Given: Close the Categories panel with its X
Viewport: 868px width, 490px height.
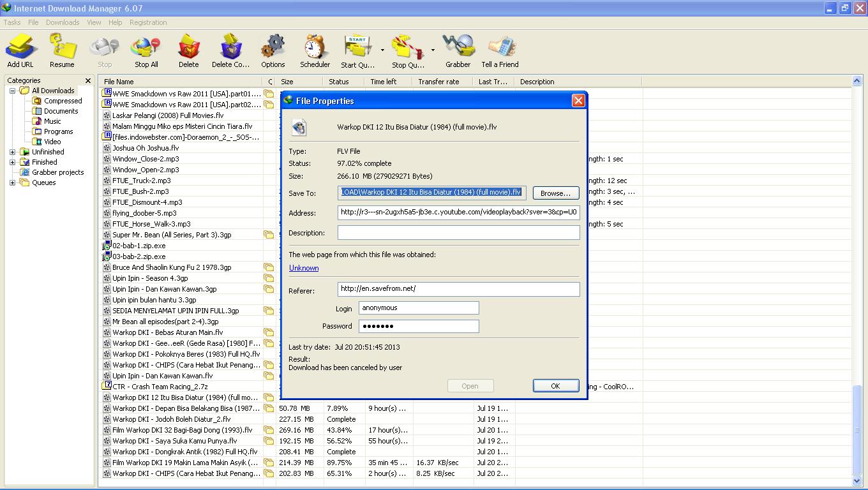Looking at the screenshot, I should 88,80.
